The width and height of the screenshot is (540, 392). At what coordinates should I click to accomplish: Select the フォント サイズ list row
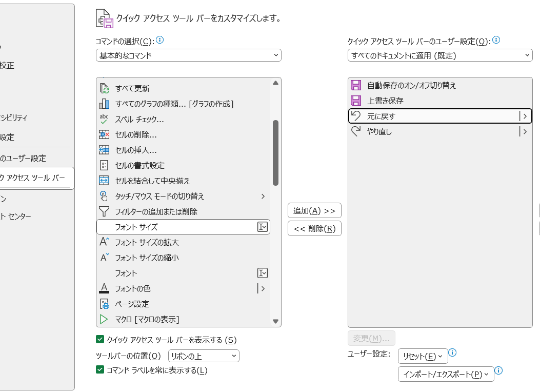click(183, 227)
